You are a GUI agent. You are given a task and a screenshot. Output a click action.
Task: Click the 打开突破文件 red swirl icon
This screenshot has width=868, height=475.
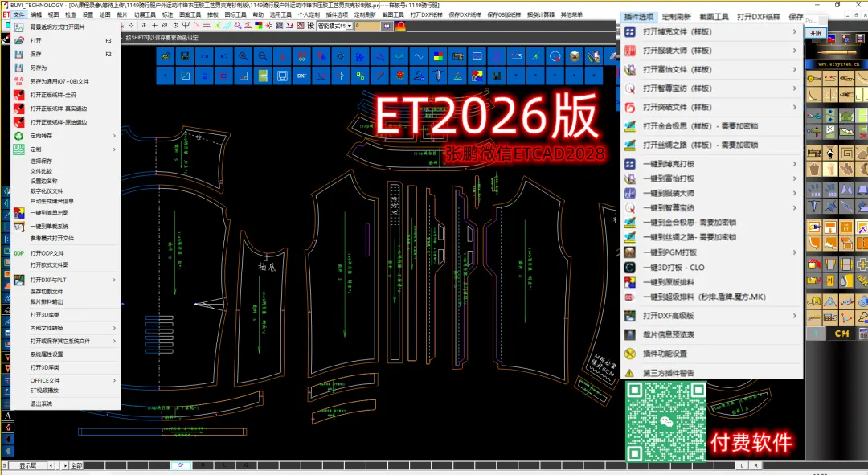click(x=630, y=108)
